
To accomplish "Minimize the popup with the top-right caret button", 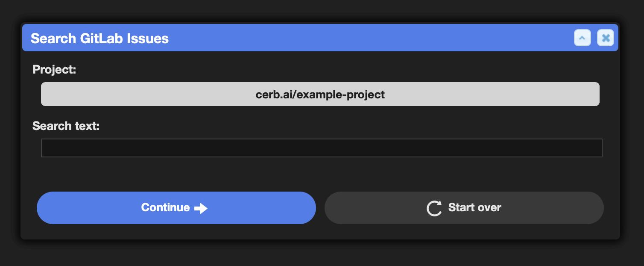I will coord(583,38).
